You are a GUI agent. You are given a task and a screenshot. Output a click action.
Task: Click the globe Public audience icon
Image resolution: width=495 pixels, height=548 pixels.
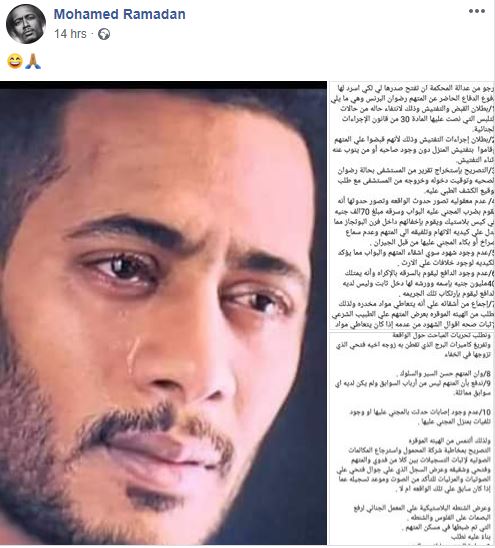104,34
